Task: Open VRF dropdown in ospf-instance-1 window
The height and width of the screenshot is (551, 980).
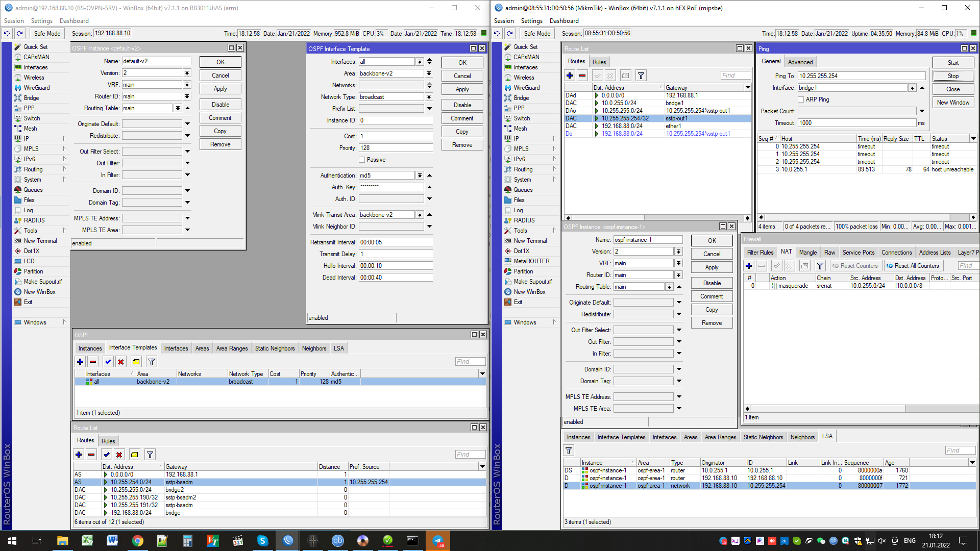Action: (678, 263)
